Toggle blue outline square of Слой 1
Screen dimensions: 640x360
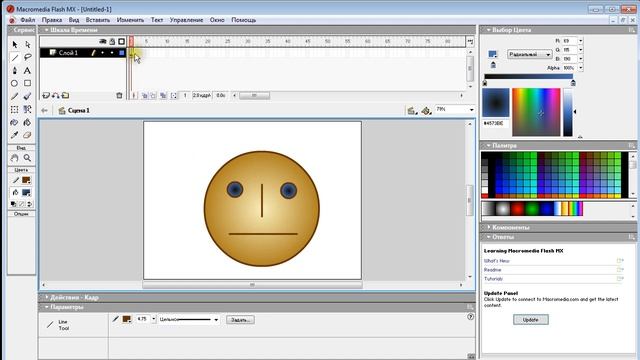(122, 53)
